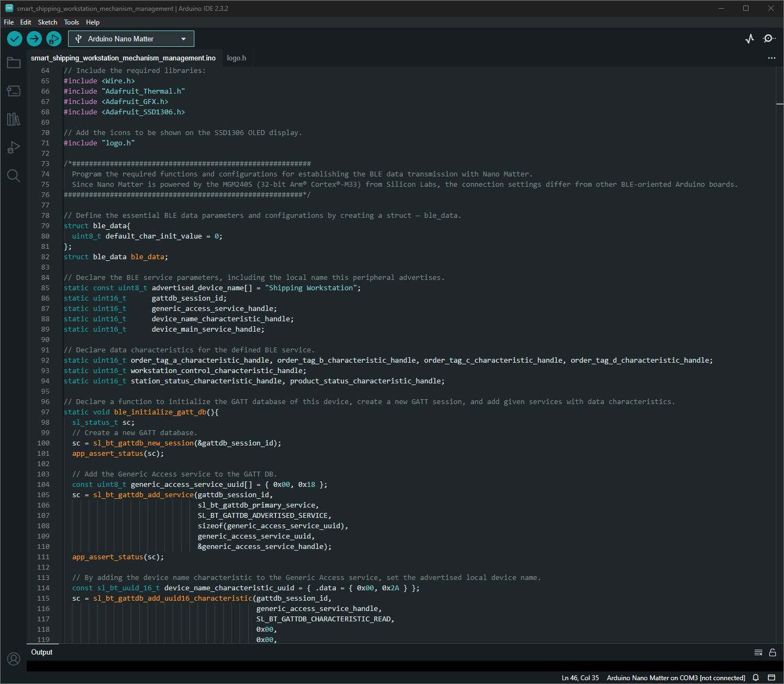
Task: Click the "Shipping Workstation" string literal
Action: coord(310,288)
